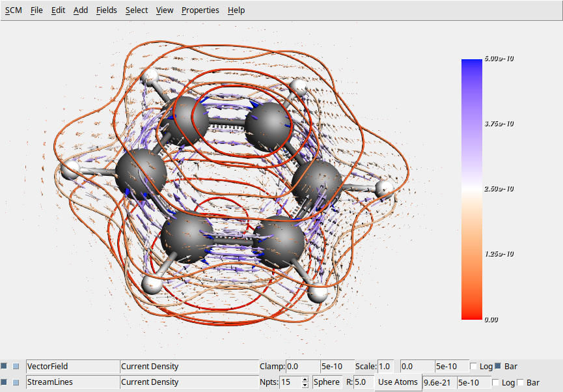This screenshot has width=563, height=392.
Task: Open the SCM menu
Action: click(12, 10)
